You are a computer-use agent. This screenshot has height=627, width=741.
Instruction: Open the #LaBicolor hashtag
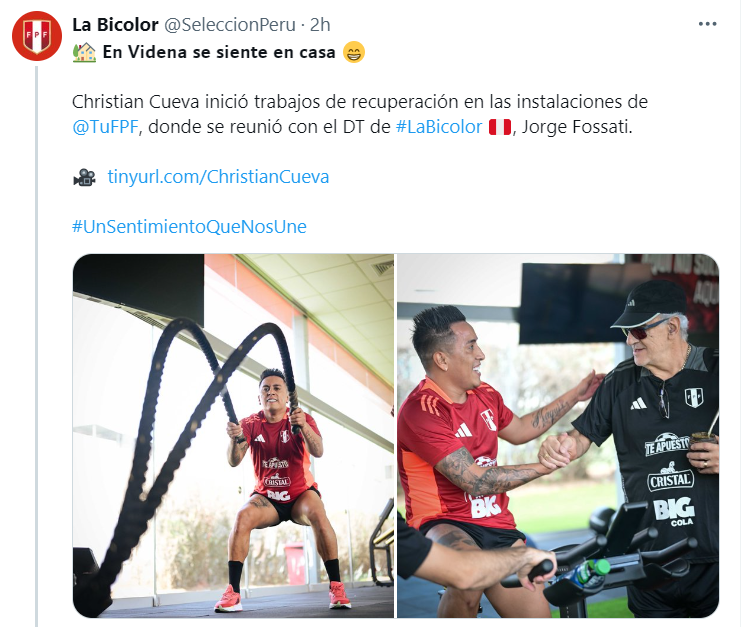point(439,127)
